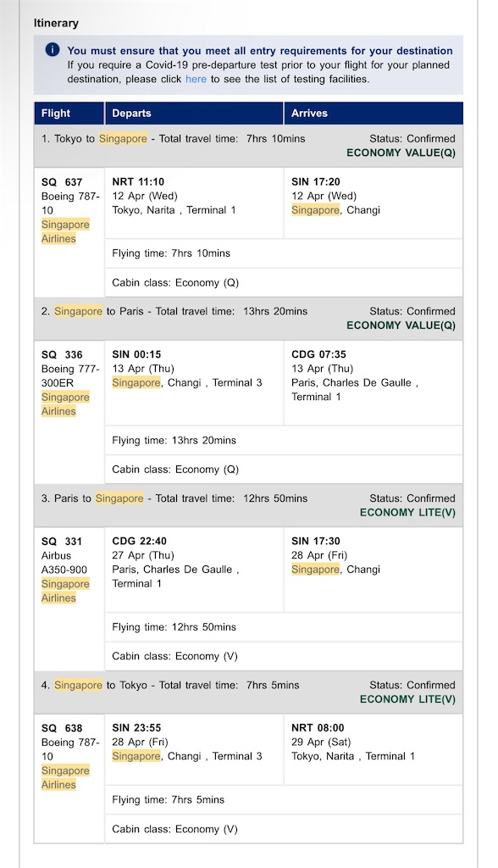Open the 'here' testing facilities link
Viewport: 498px width, 868px height.
(196, 79)
